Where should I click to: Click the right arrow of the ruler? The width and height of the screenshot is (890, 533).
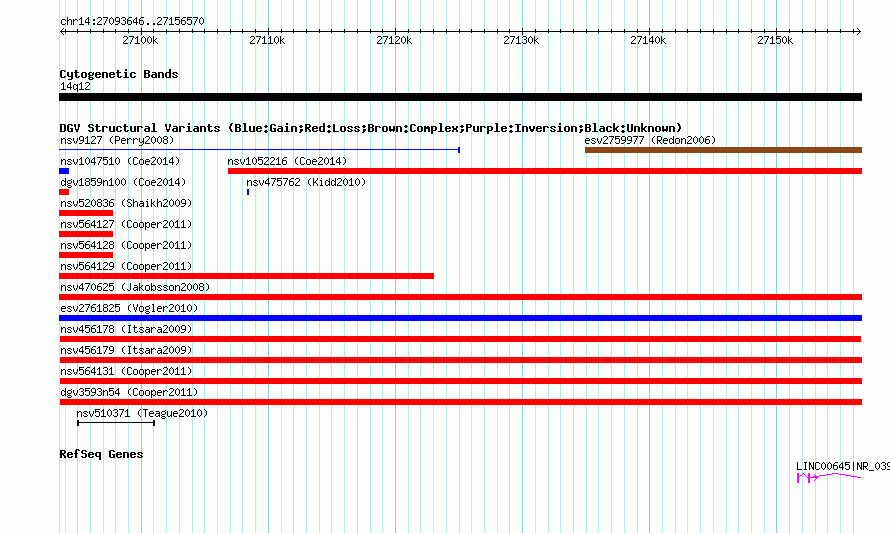pyautogui.click(x=858, y=31)
